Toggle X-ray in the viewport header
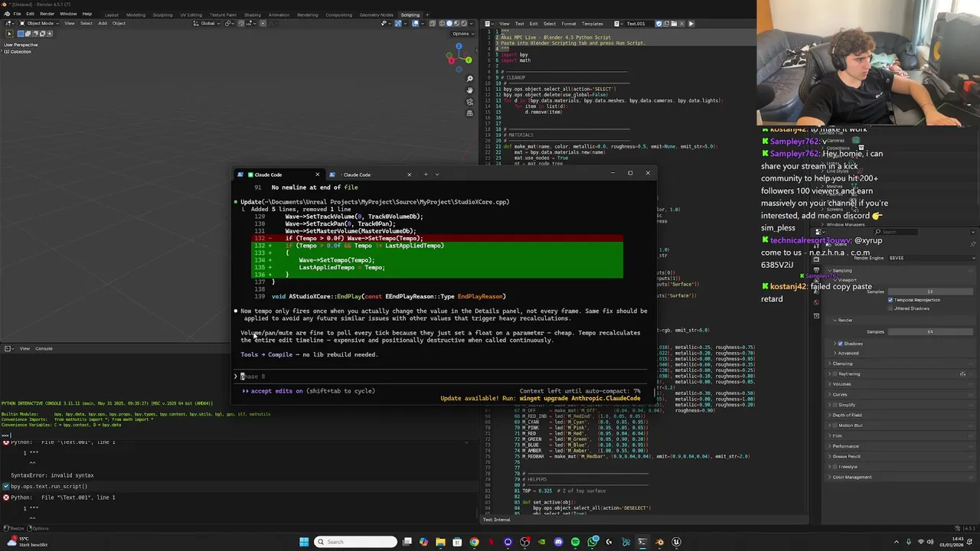This screenshot has height=551, width=980. click(x=432, y=23)
